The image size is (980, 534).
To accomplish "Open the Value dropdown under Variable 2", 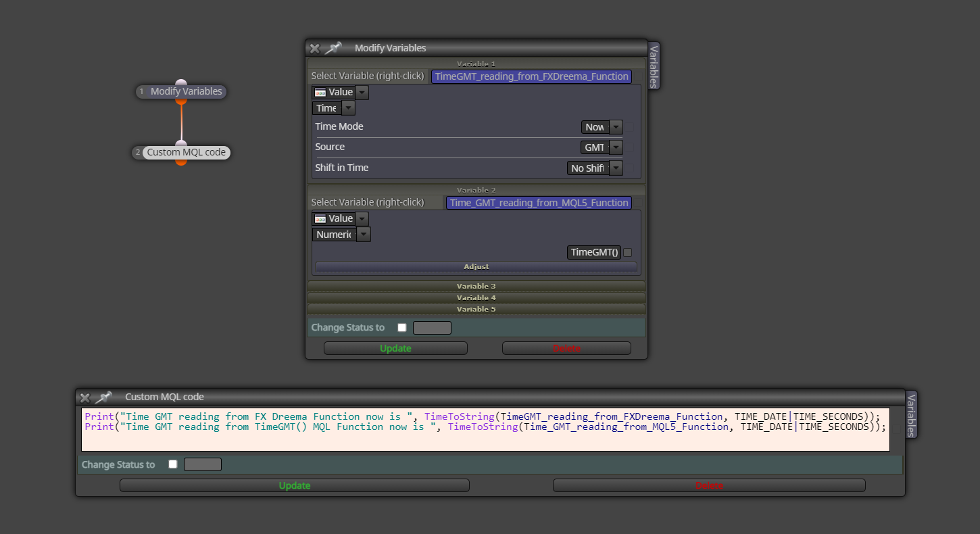I will click(362, 218).
